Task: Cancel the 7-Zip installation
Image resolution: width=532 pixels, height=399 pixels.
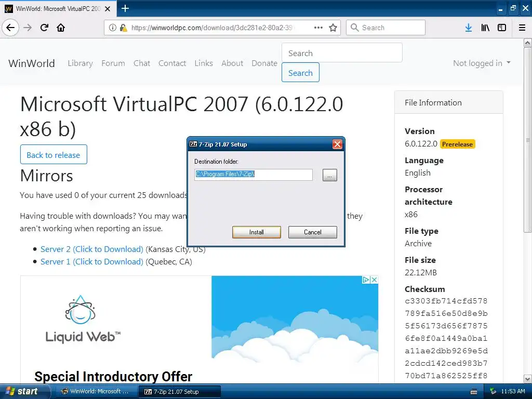Action: (x=312, y=232)
